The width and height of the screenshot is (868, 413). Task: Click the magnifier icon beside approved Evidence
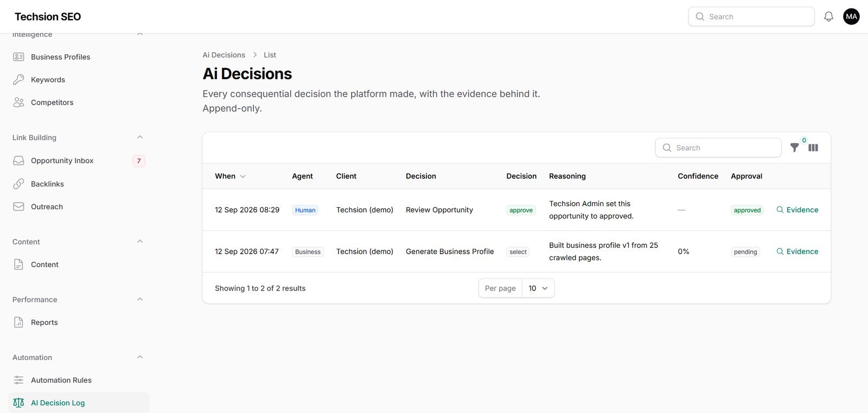pos(780,210)
